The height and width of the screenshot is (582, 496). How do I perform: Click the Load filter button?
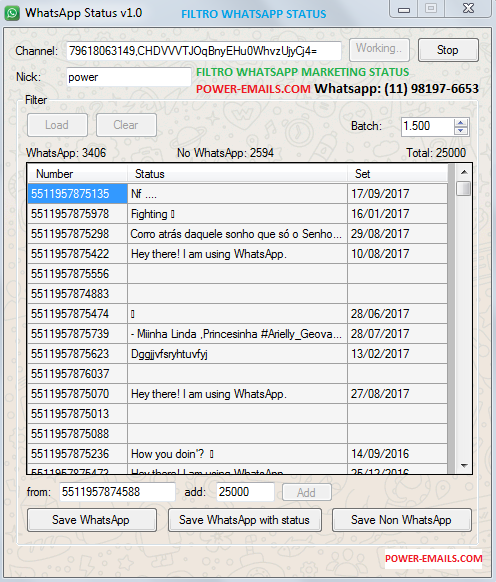click(x=57, y=125)
